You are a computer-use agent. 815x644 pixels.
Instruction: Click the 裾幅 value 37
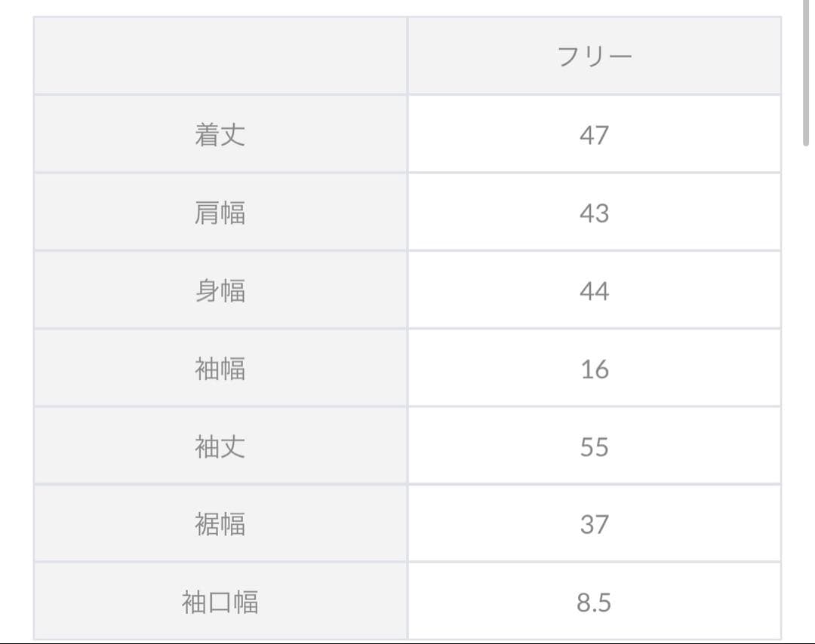click(x=594, y=524)
